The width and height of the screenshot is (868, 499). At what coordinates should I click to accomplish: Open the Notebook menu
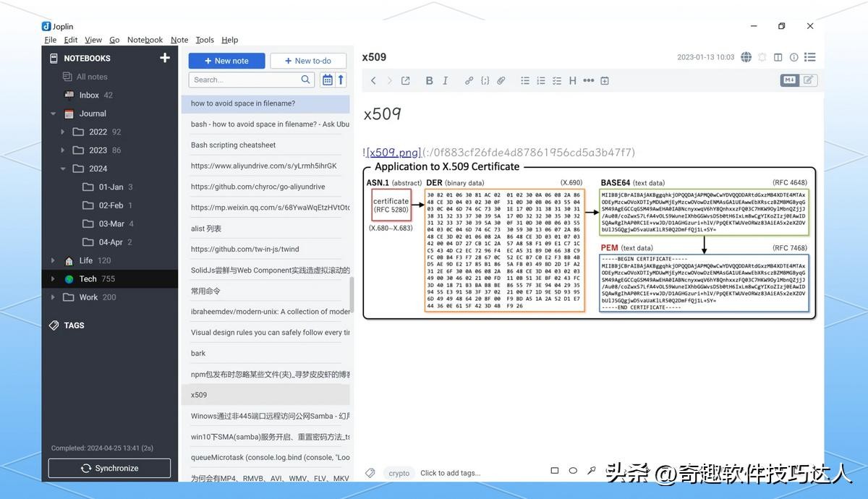tap(145, 40)
